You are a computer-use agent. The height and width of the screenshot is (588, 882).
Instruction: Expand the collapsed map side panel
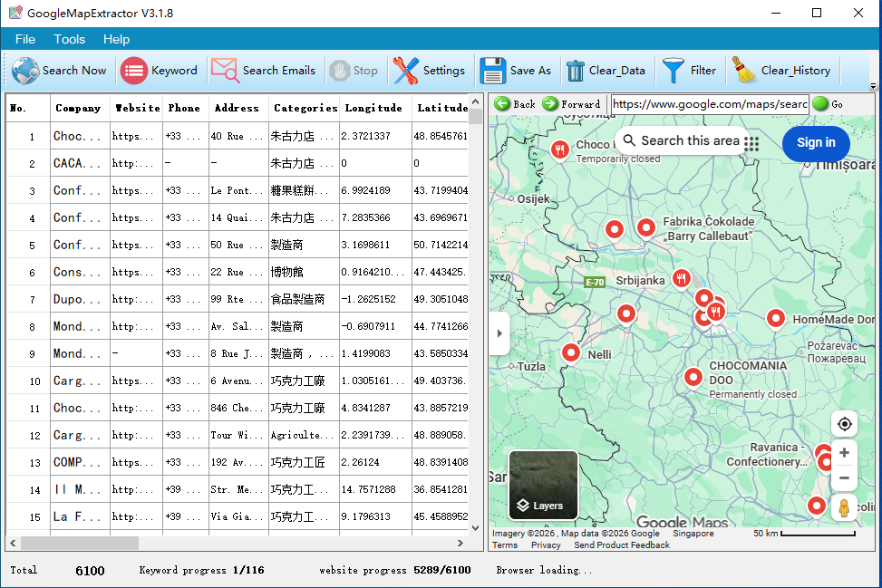pos(499,333)
